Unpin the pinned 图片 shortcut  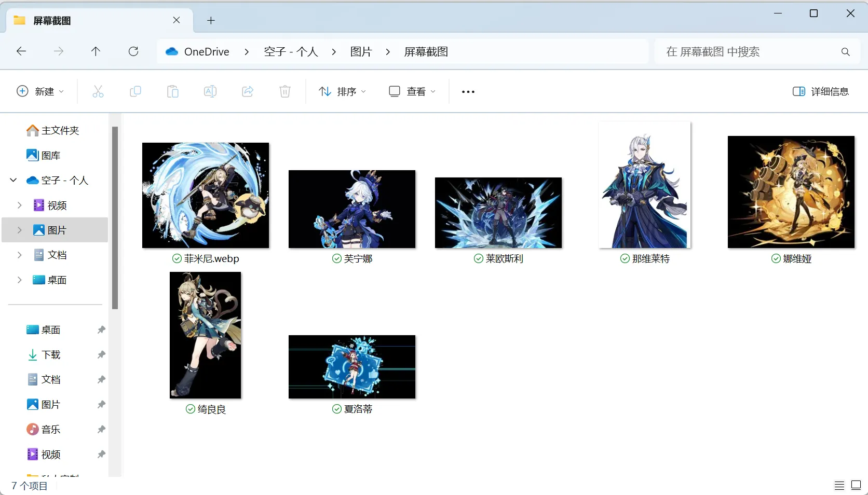[x=101, y=404]
